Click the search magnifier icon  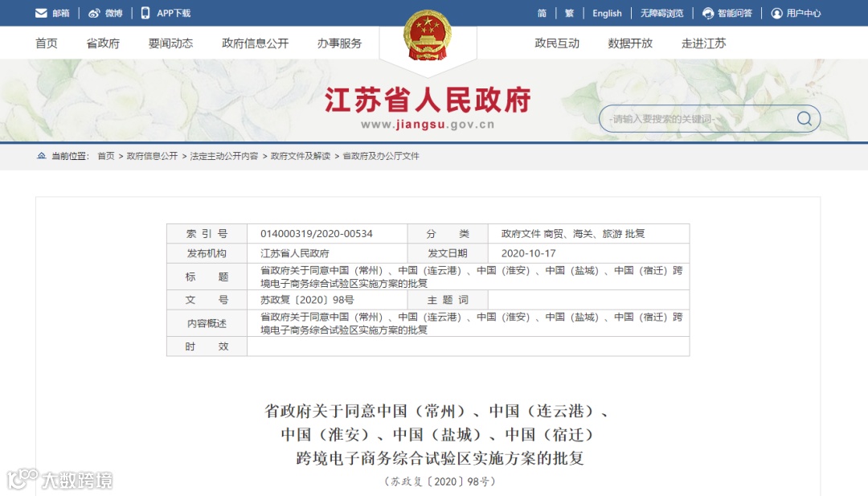805,118
